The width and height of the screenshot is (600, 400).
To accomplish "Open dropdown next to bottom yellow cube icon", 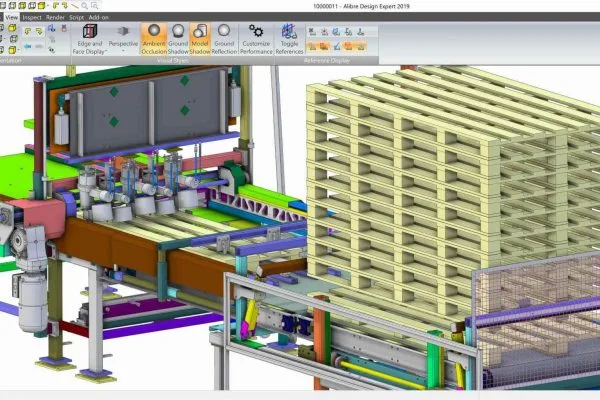I will [18, 50].
